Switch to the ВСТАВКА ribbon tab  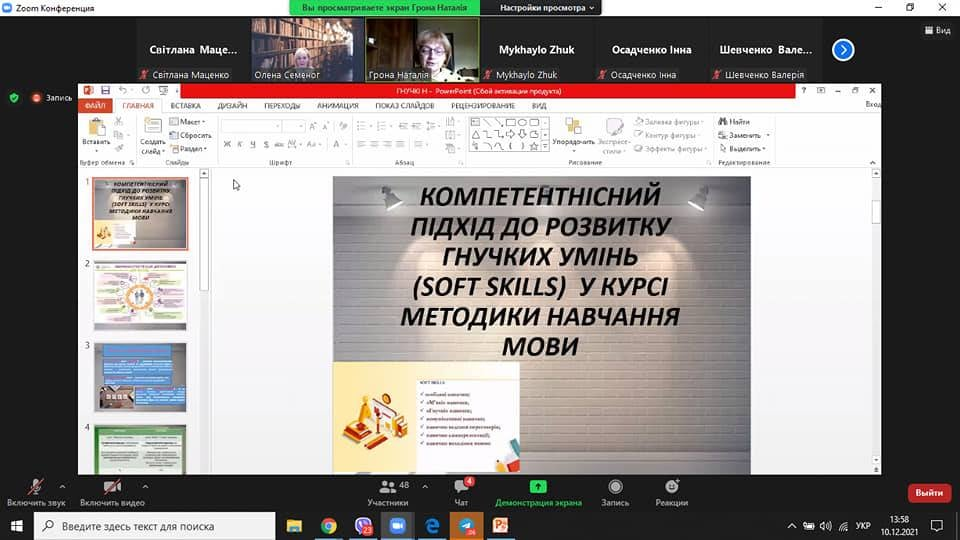tap(185, 105)
